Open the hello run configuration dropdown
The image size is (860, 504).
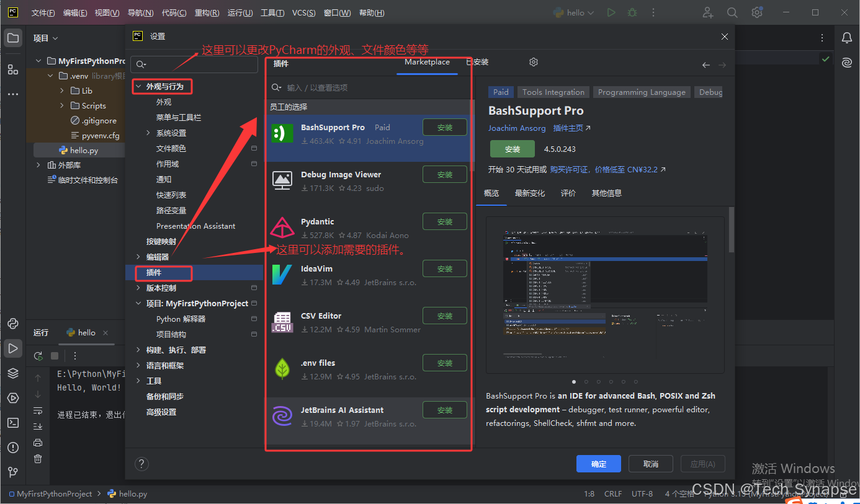[573, 12]
